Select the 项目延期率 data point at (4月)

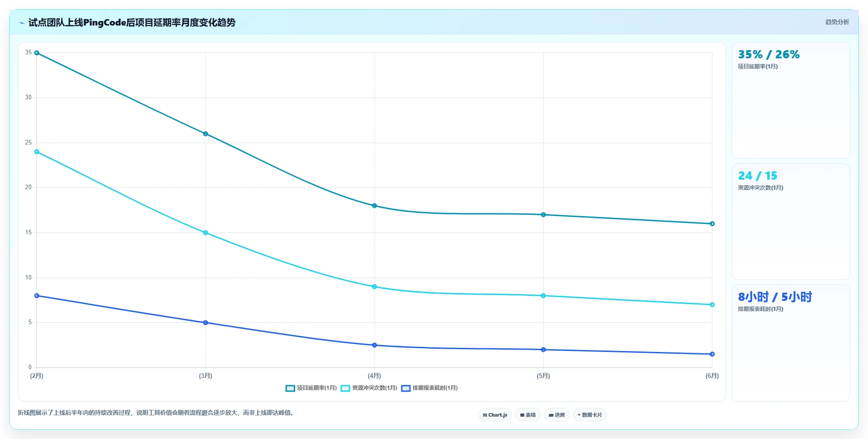(374, 206)
